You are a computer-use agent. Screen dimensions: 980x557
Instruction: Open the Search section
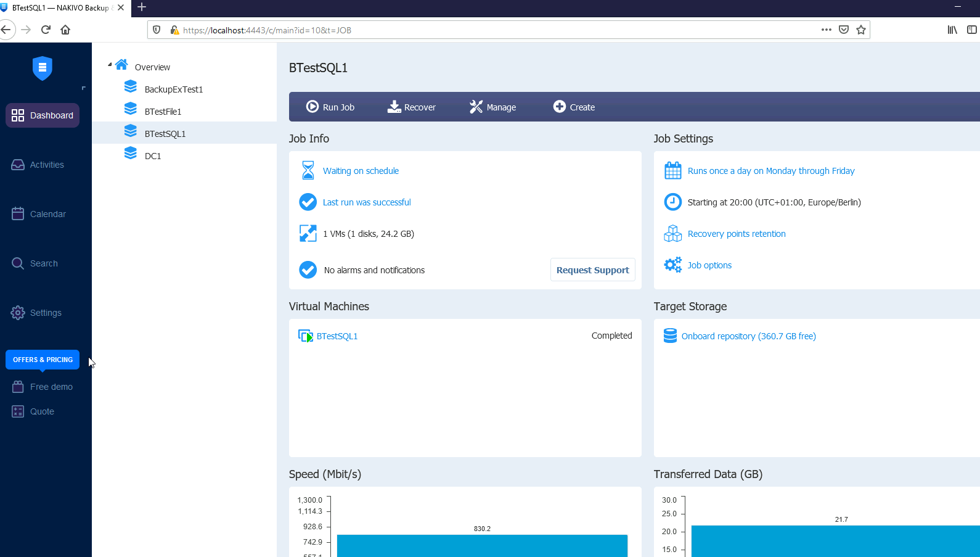[x=35, y=263]
